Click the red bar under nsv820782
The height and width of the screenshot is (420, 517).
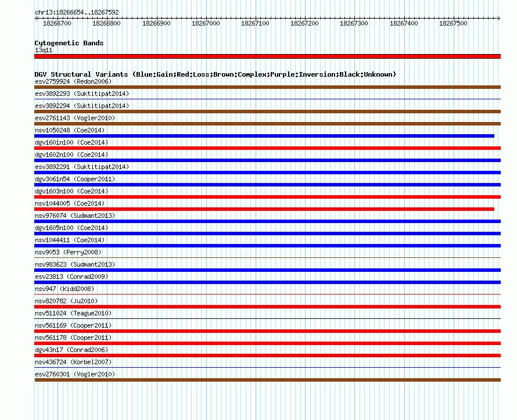point(267,307)
